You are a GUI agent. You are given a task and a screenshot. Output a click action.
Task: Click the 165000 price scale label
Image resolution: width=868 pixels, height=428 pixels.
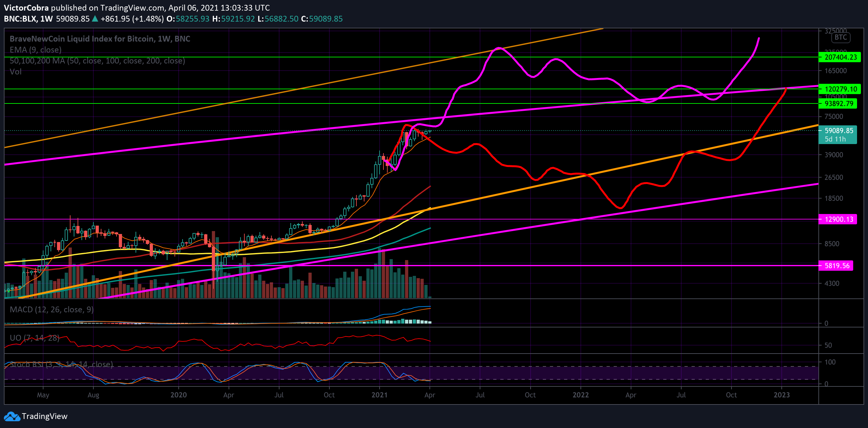click(836, 71)
